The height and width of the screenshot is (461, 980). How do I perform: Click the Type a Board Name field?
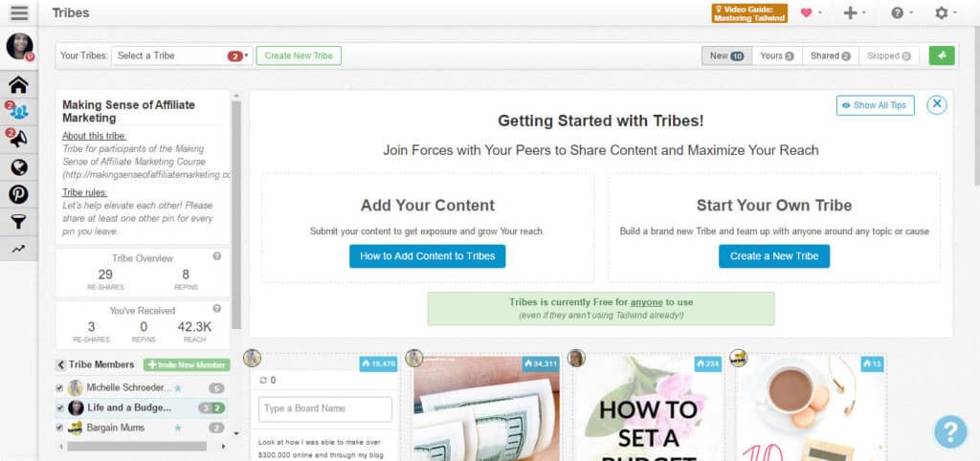point(325,408)
